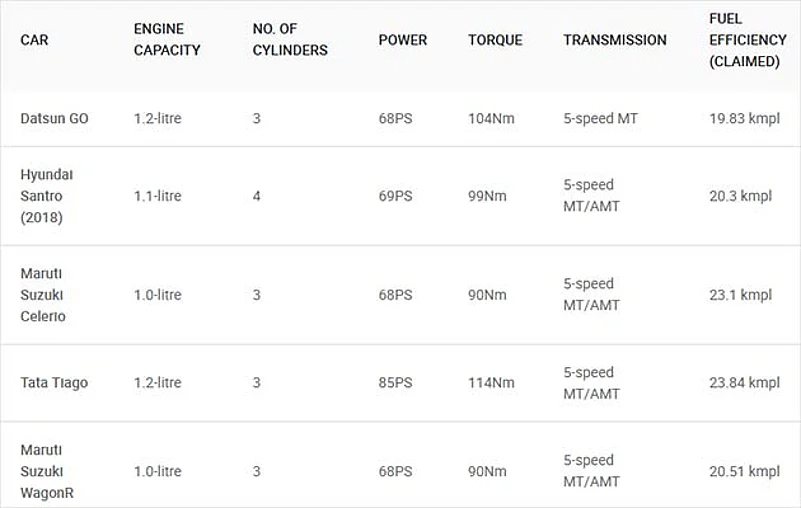Click the ENGINE CAPACITY column header
This screenshot has height=508, width=801.
(167, 40)
